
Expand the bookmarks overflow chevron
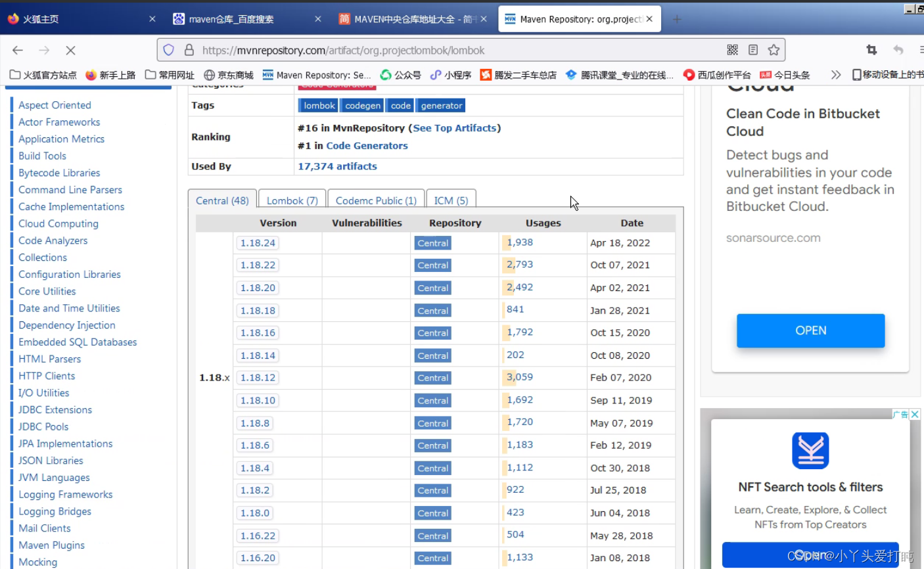tap(835, 75)
